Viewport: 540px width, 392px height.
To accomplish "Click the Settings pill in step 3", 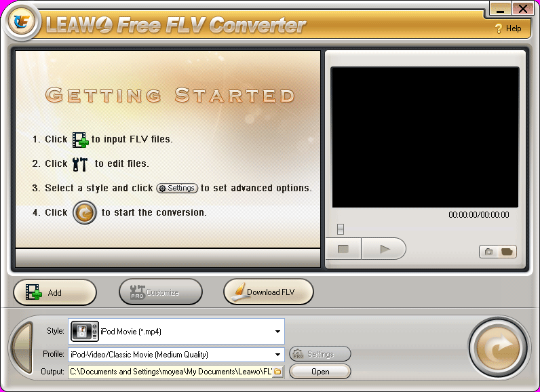I will [177, 189].
